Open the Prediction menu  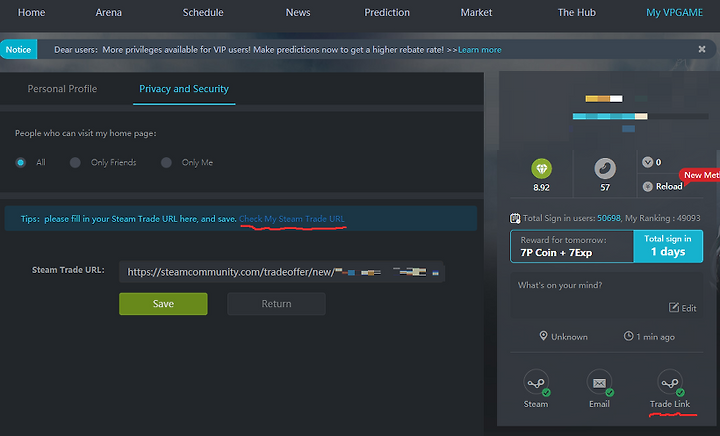pos(387,12)
